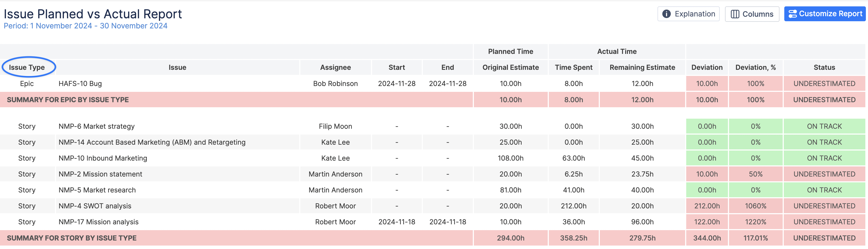Click the Issue Type column header
Viewport: 868px width, 249px height.
click(x=27, y=67)
